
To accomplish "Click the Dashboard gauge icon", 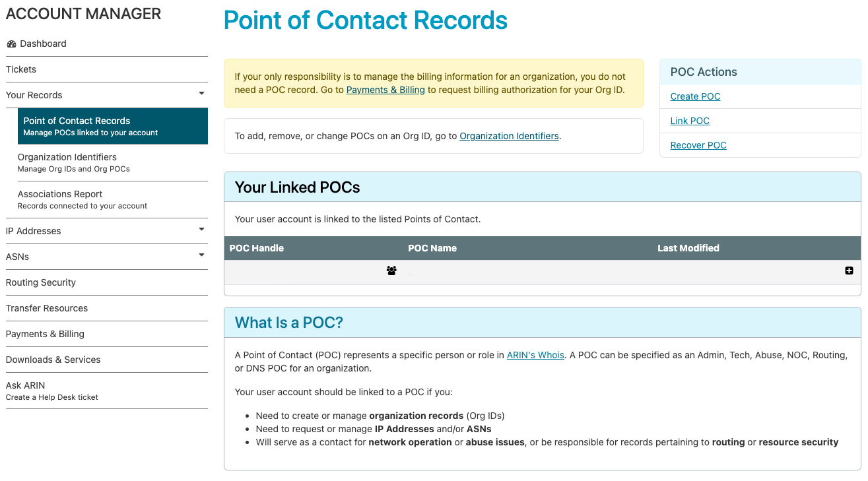I will coord(11,44).
